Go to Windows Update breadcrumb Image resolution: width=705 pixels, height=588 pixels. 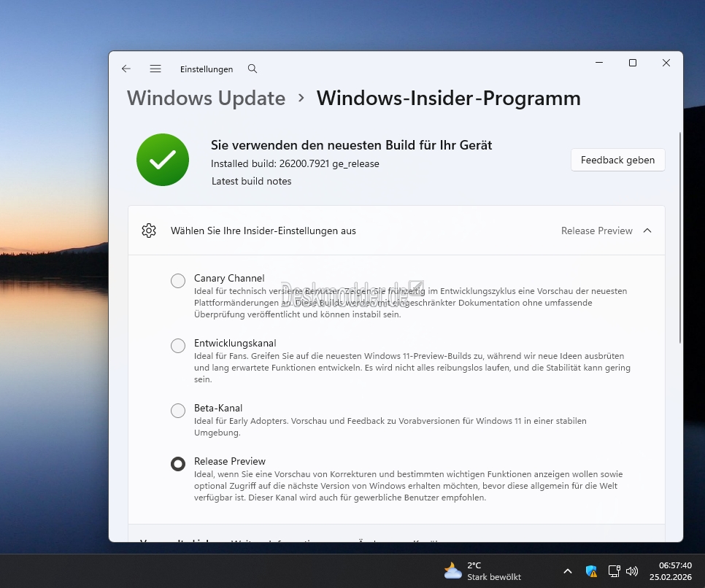coord(206,98)
